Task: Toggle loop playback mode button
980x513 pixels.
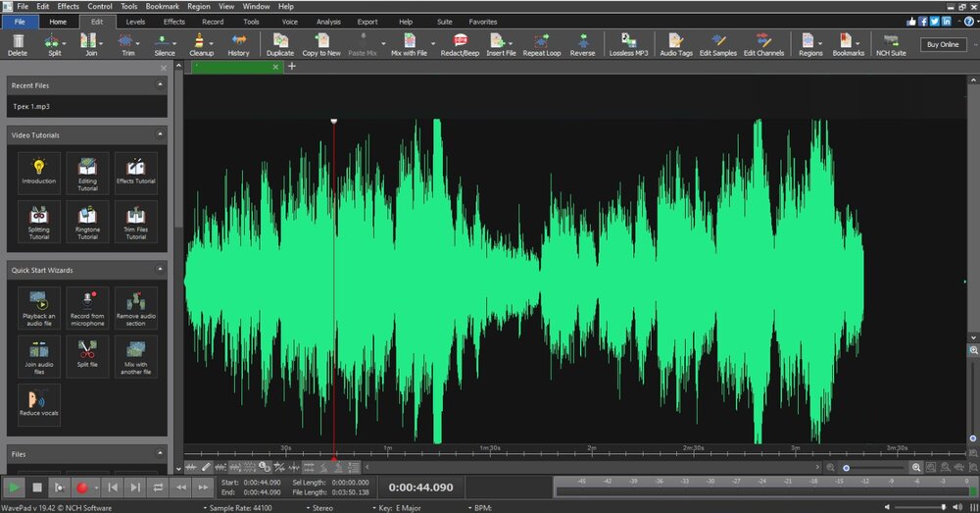Action: pos(158,487)
